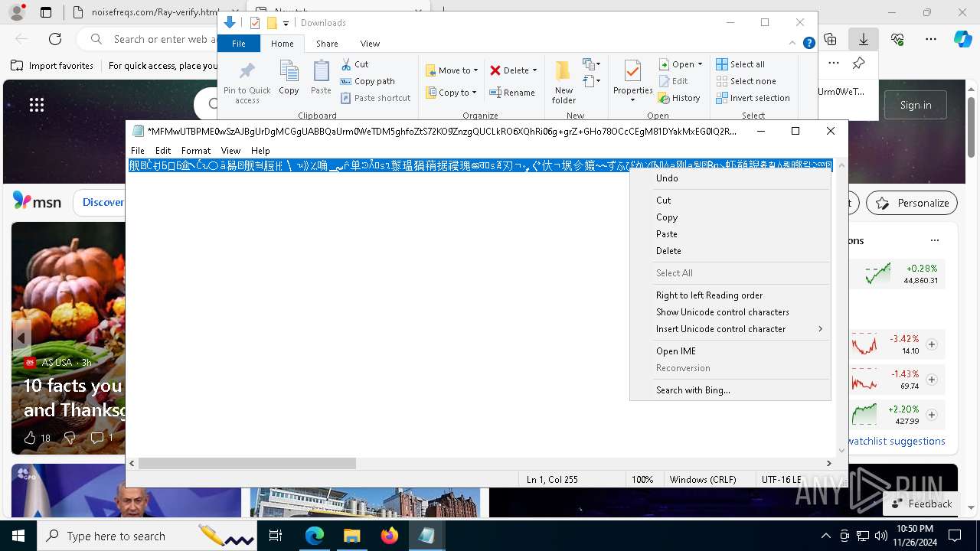The image size is (980, 551).
Task: Open Edge Copilot icon
Action: click(962, 39)
